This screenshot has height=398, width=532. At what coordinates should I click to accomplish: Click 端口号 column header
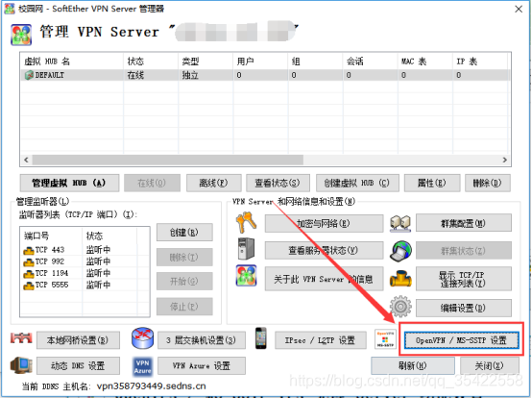click(51, 236)
